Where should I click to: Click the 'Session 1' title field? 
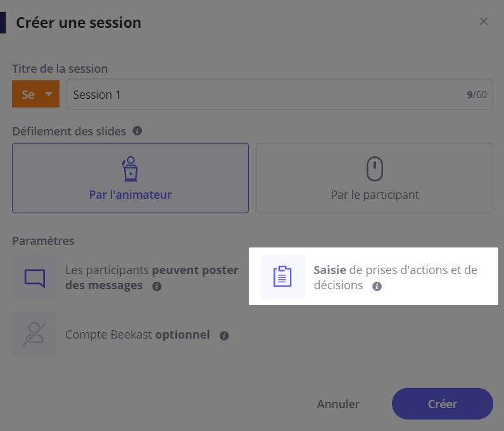[266, 94]
